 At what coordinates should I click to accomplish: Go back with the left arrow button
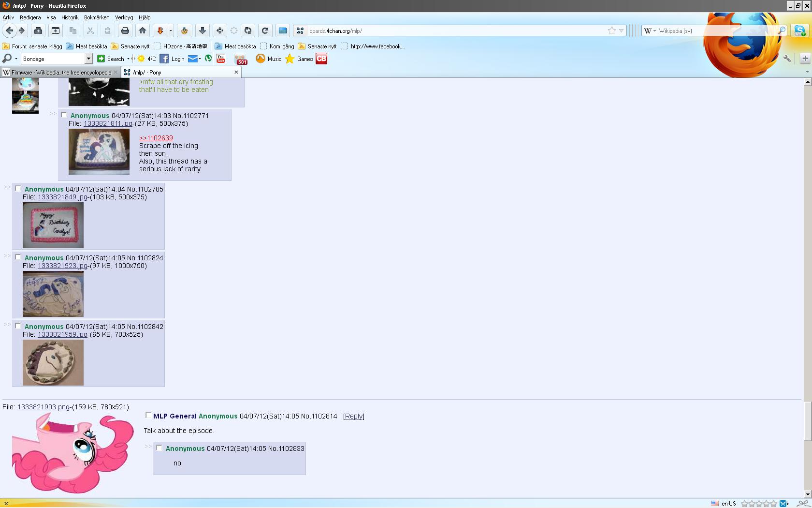9,30
